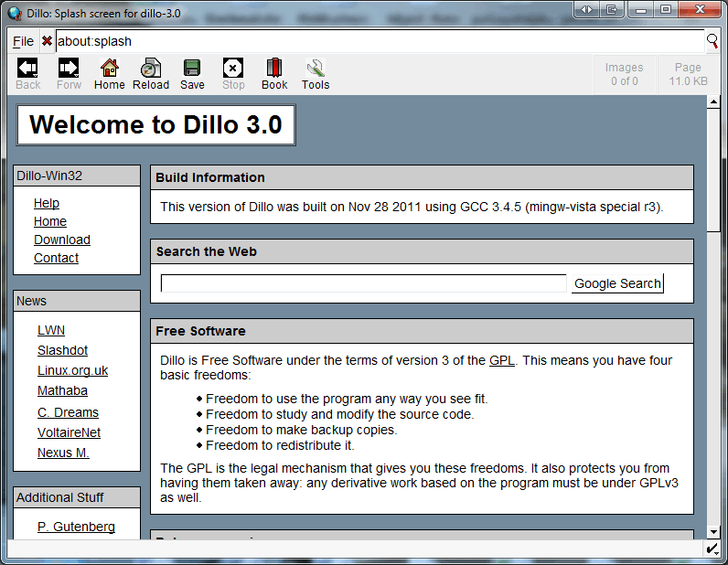
Task: Click the Build Information heading
Action: coord(209,177)
